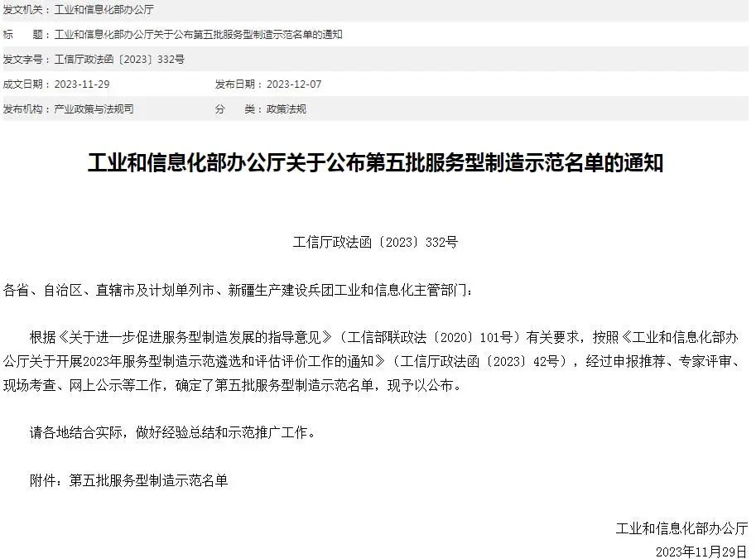Viewport: 756px width, 559px height.
Task: Click the centered document number under the headline
Action: (x=375, y=242)
